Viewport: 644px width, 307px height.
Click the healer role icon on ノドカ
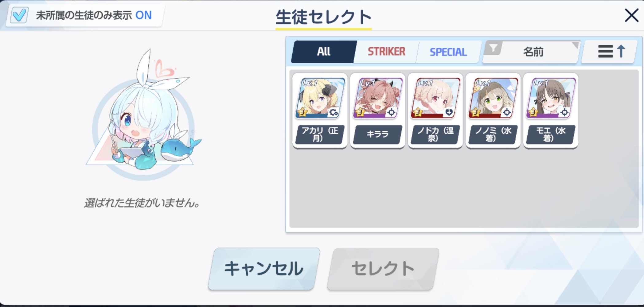tap(449, 112)
